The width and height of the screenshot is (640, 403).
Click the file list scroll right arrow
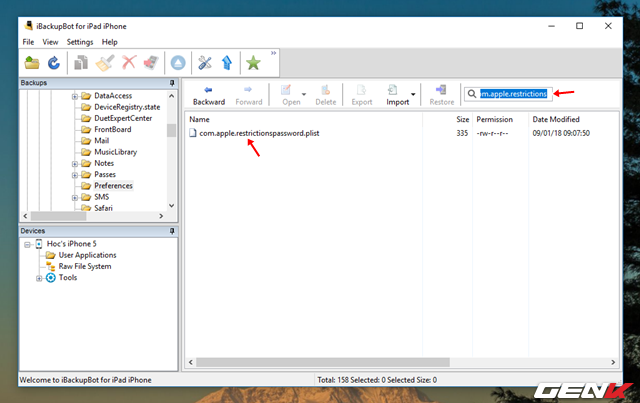(x=613, y=362)
